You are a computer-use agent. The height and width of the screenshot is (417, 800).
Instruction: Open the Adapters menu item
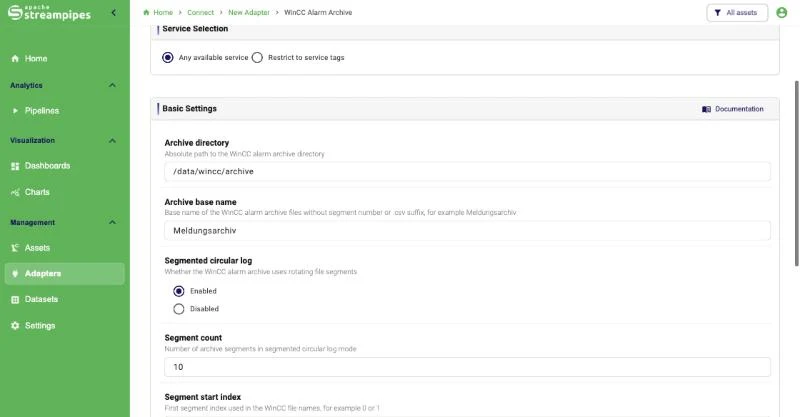(x=65, y=274)
